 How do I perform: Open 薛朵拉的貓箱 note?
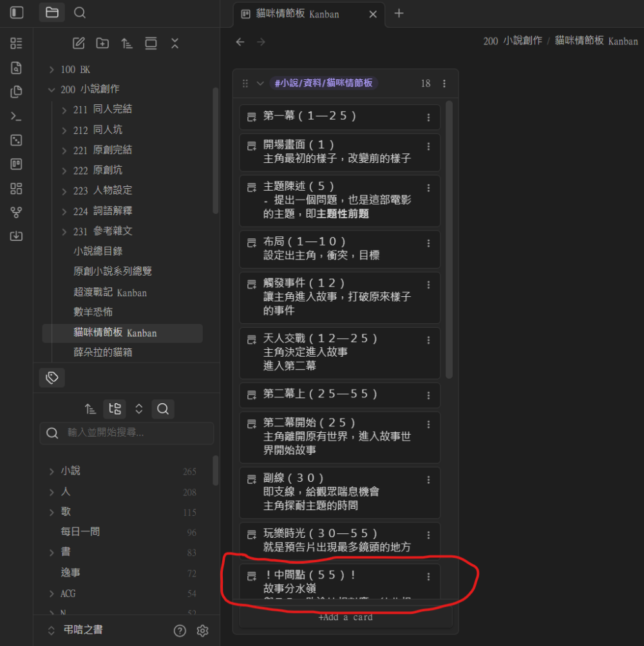point(103,353)
